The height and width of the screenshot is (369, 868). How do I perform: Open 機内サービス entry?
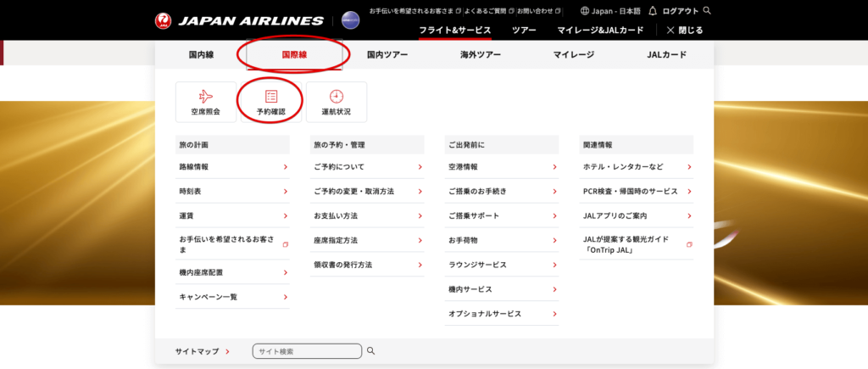click(502, 289)
